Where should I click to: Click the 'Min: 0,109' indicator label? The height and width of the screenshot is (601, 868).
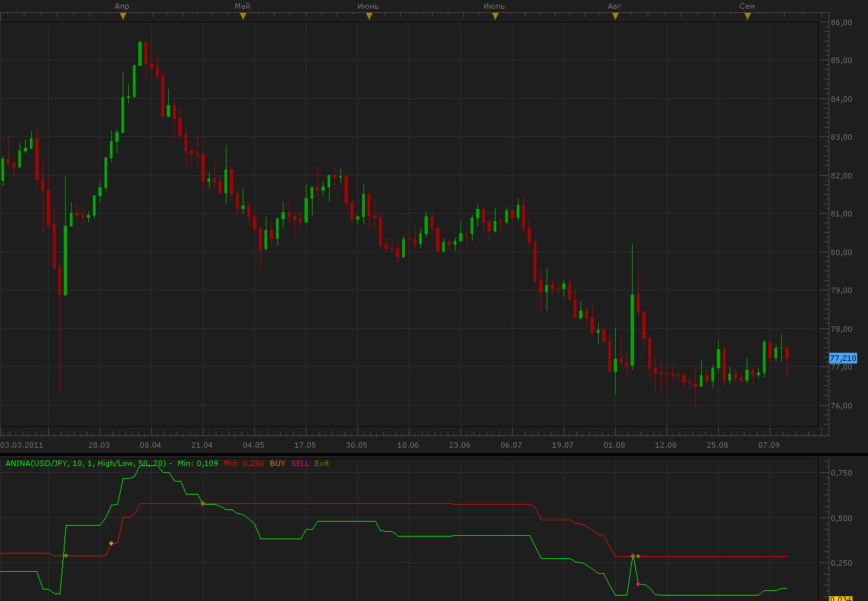tap(198, 463)
